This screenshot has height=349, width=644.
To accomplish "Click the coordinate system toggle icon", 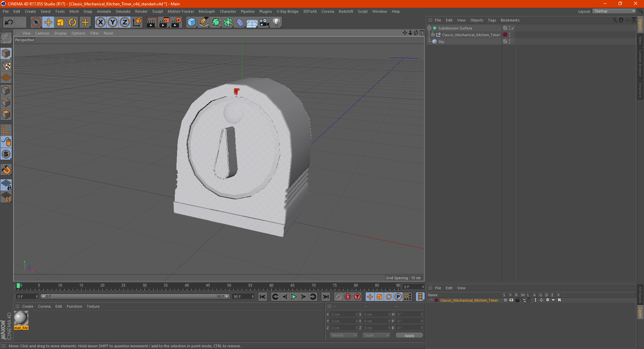I will (x=137, y=22).
